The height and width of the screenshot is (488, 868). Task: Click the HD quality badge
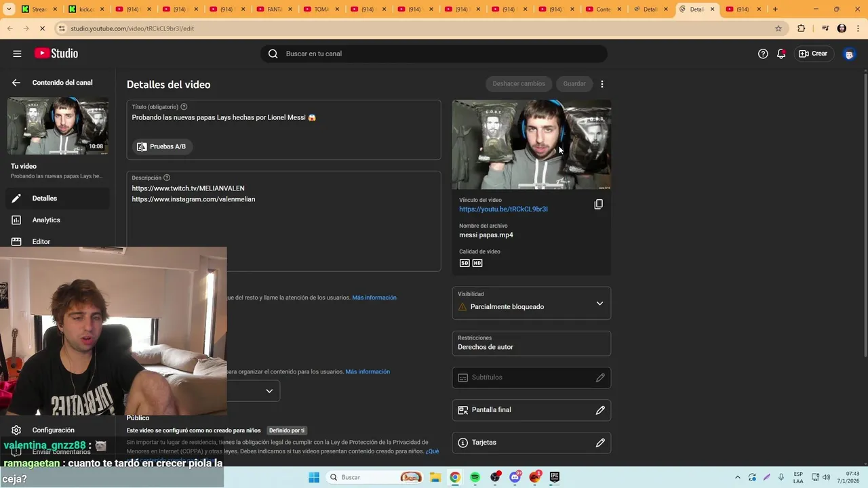pyautogui.click(x=477, y=263)
